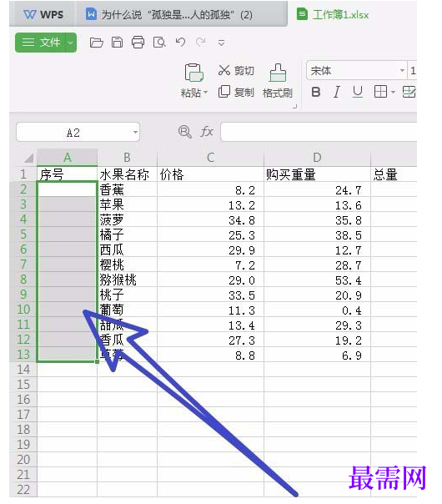Select row 20 header
This screenshot has width=442, height=504.
click(x=23, y=459)
